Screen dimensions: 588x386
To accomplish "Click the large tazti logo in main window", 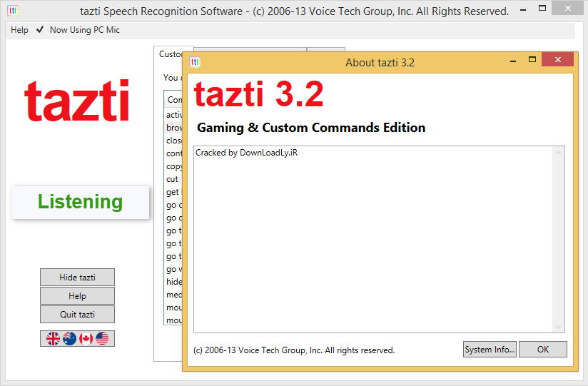I will (x=77, y=101).
